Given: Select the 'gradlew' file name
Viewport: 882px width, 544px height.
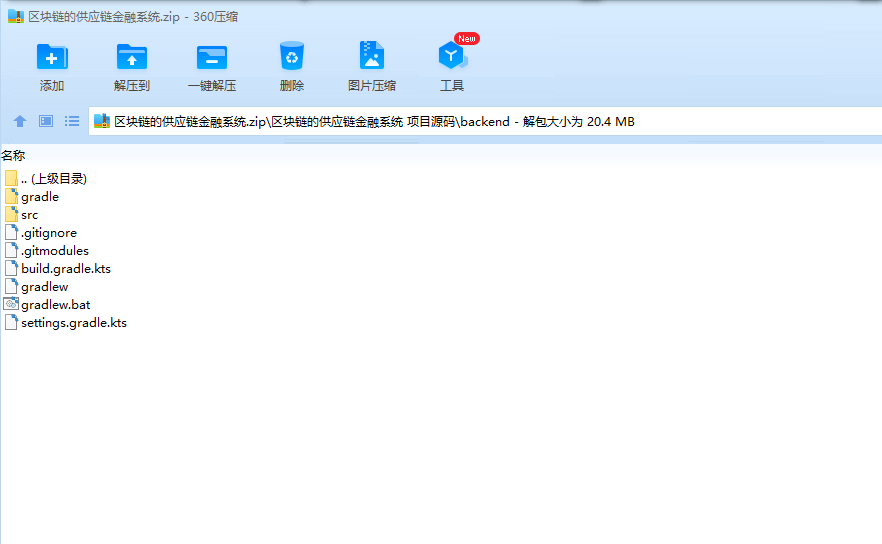Looking at the screenshot, I should (44, 287).
